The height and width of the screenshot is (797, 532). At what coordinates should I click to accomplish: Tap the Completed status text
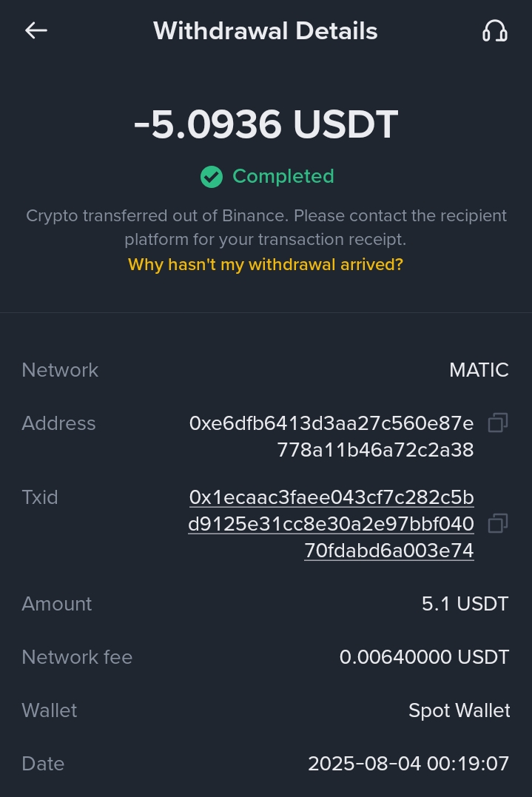(x=283, y=177)
